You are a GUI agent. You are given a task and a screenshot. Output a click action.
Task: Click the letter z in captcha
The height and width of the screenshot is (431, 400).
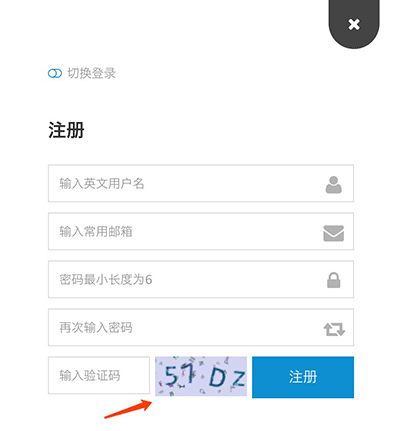click(239, 378)
